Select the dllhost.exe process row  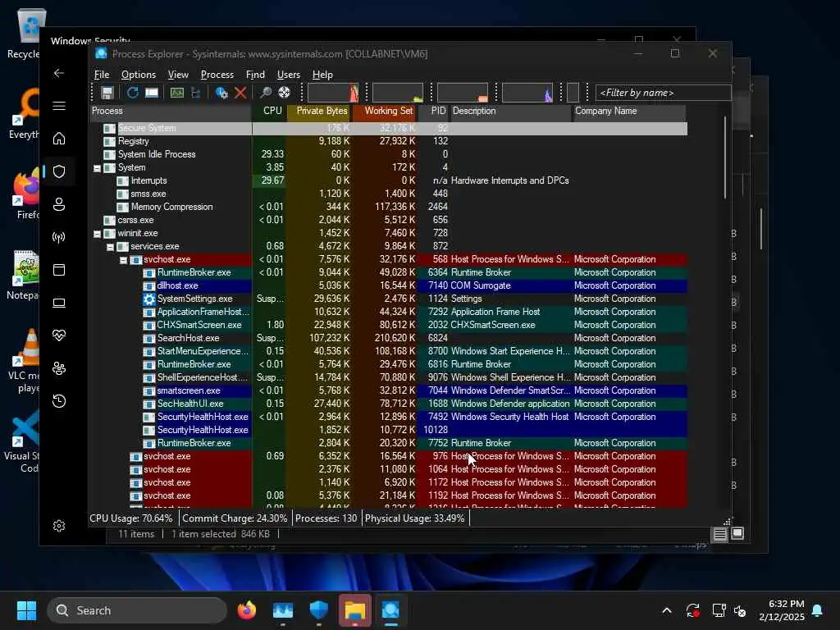(388, 285)
